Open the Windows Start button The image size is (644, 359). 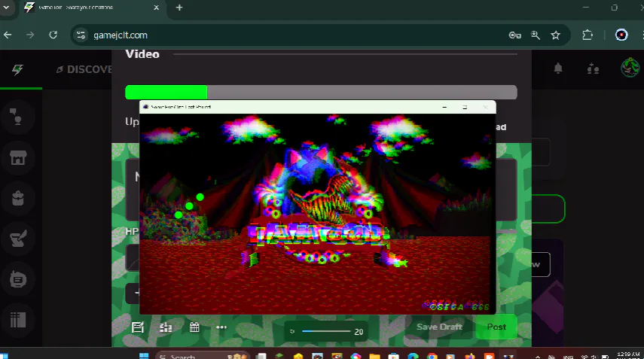pos(144,356)
